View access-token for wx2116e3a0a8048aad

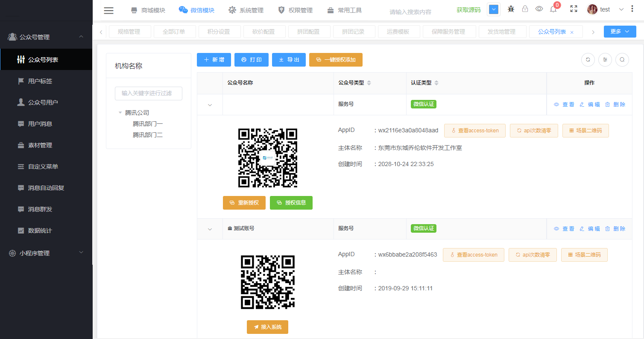coord(475,131)
